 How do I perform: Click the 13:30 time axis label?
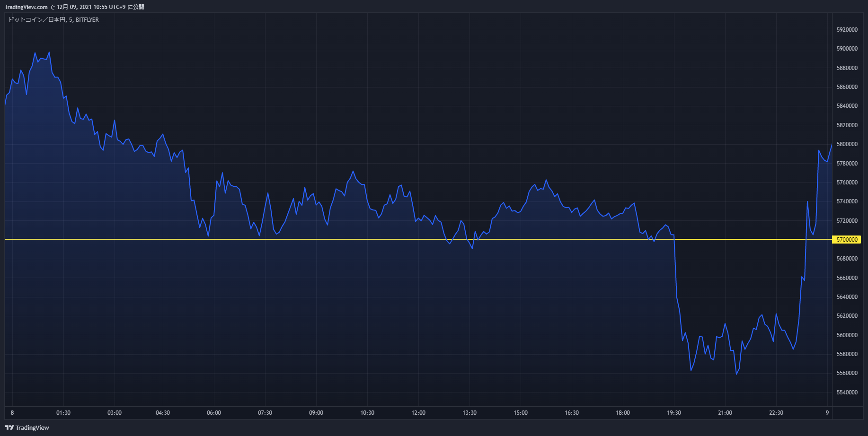point(469,413)
